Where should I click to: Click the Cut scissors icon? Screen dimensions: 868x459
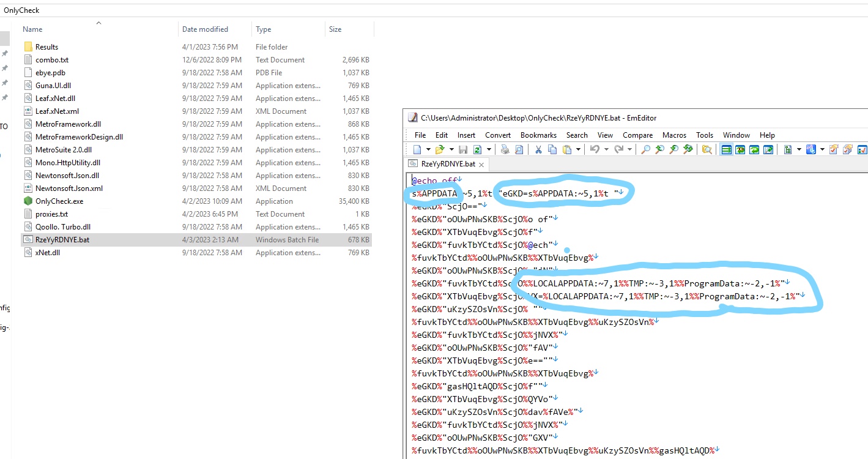point(538,149)
